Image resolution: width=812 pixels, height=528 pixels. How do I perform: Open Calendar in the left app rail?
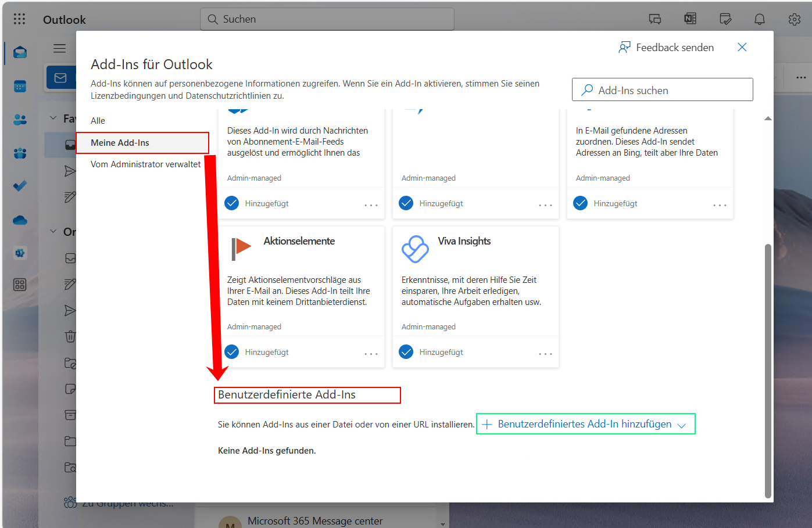pos(20,87)
